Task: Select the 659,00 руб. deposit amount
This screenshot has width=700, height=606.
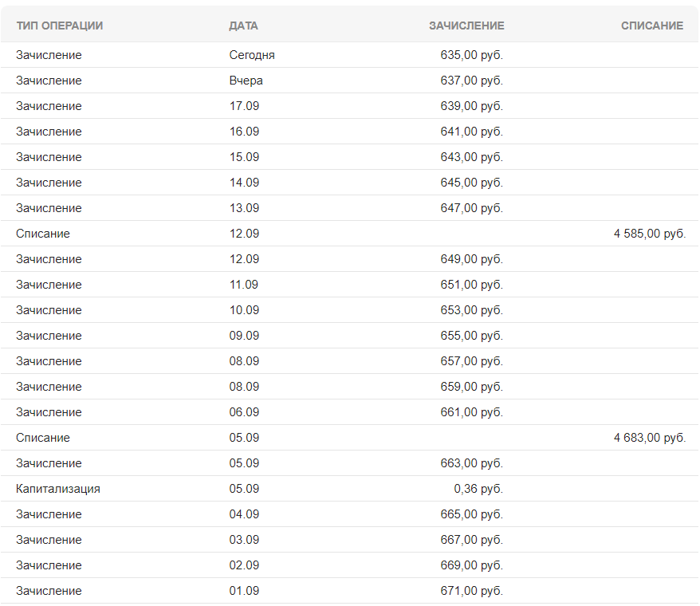Action: coord(471,387)
